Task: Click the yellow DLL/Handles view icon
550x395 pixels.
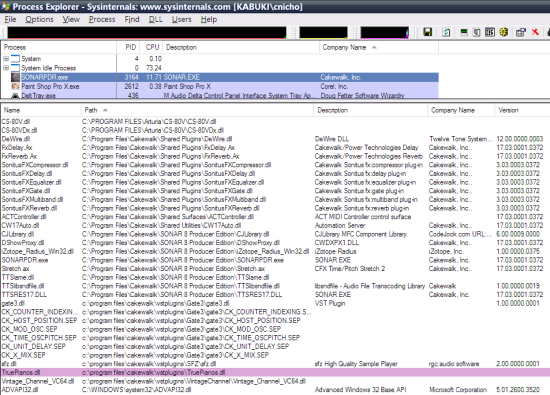Action: coord(504,32)
